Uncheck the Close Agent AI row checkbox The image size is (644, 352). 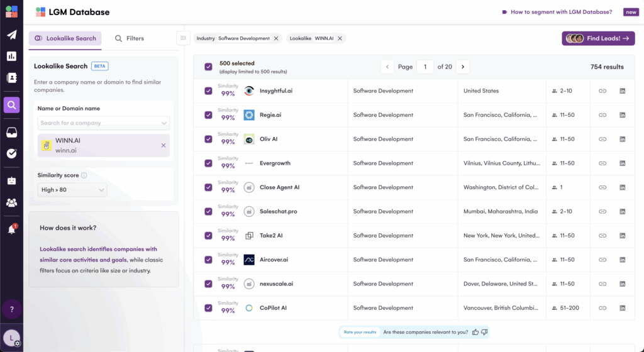coord(208,187)
